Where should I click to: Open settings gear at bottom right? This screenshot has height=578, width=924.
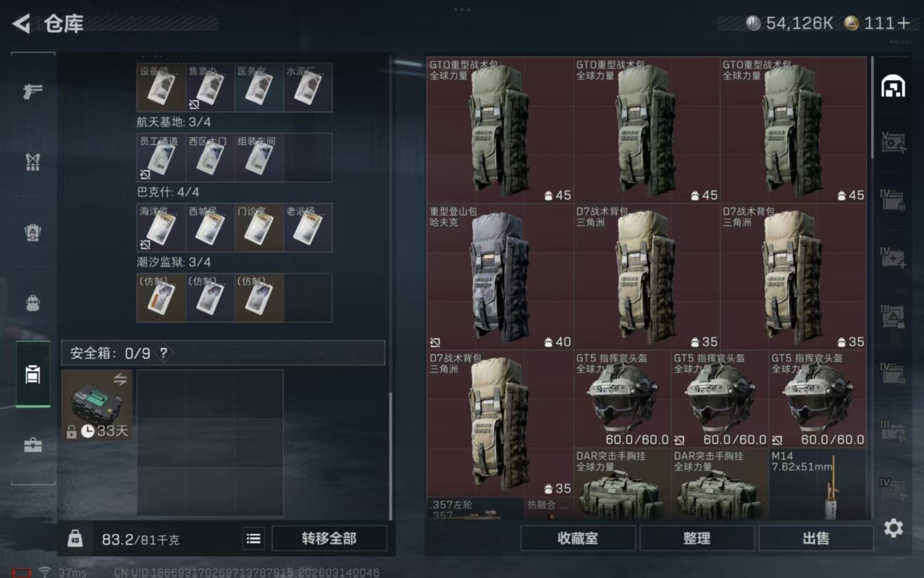(x=893, y=528)
